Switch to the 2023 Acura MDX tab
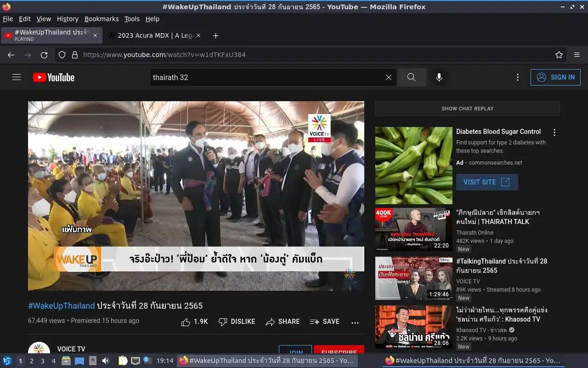The image size is (588, 368). coord(155,35)
